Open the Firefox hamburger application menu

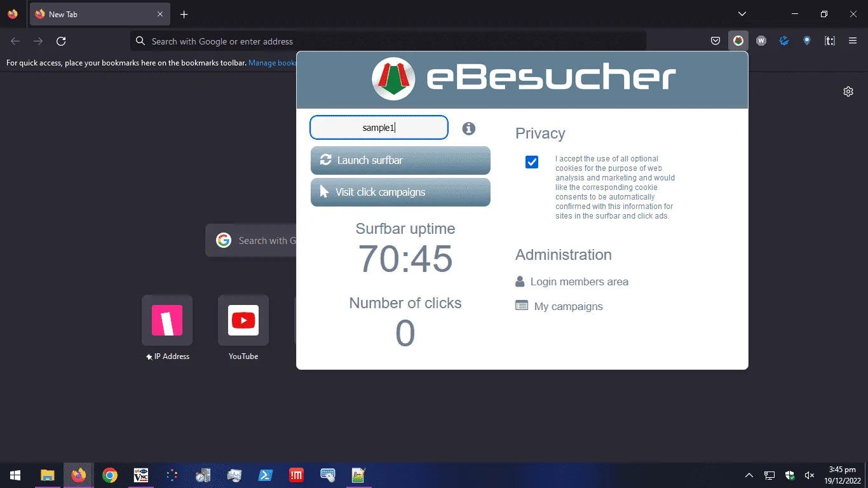coord(853,41)
